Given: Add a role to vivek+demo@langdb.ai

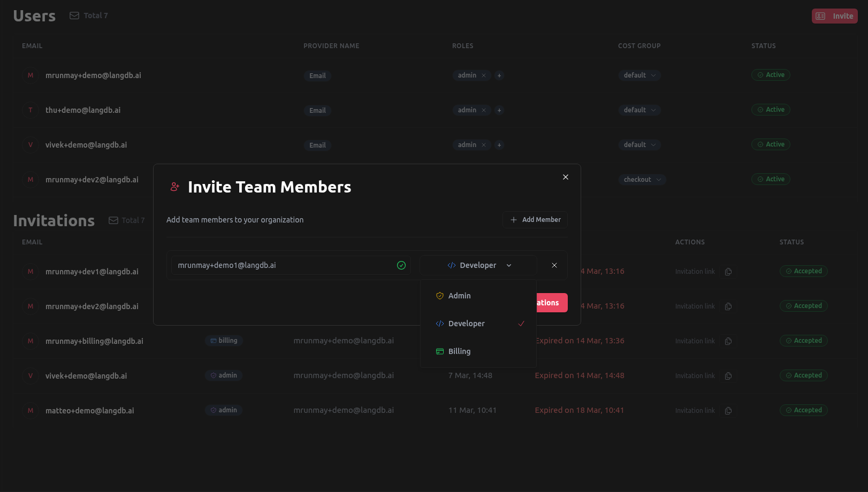Looking at the screenshot, I should point(499,145).
